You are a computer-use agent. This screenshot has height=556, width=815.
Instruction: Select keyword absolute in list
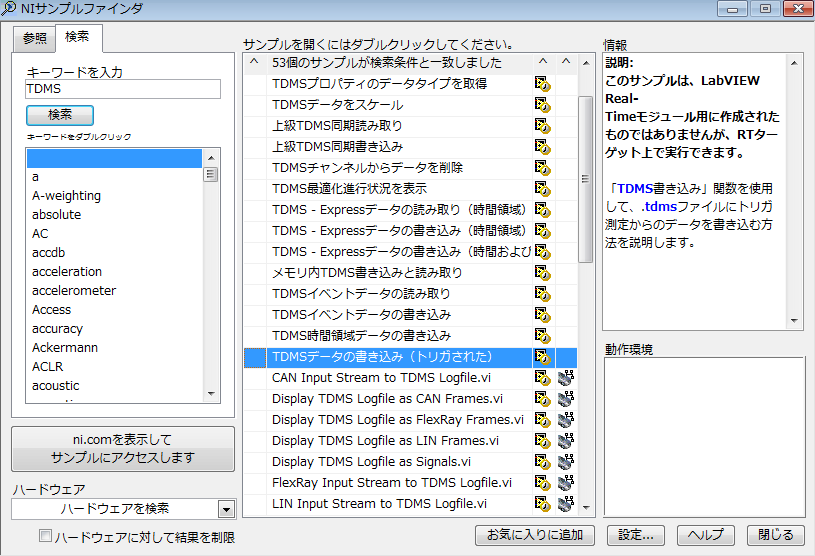114,215
